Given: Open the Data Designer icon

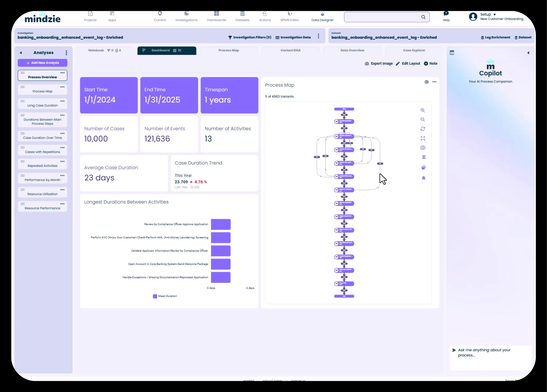Looking at the screenshot, I should coord(322,14).
